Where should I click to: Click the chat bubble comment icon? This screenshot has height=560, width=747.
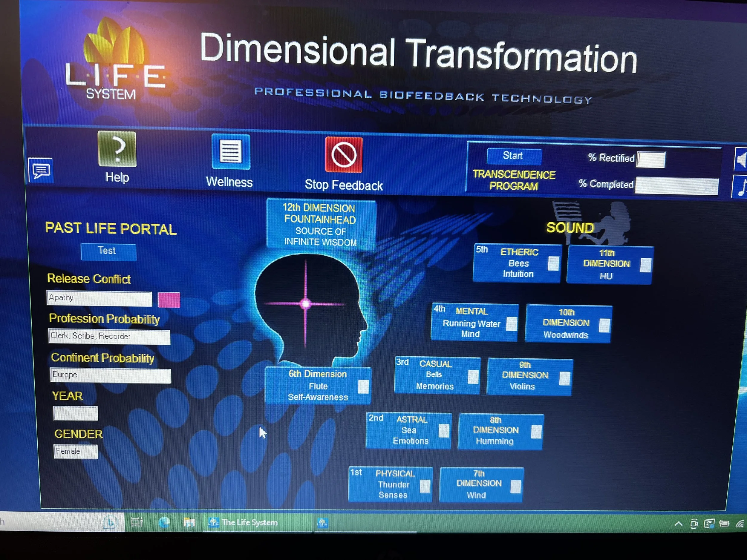[x=41, y=171]
